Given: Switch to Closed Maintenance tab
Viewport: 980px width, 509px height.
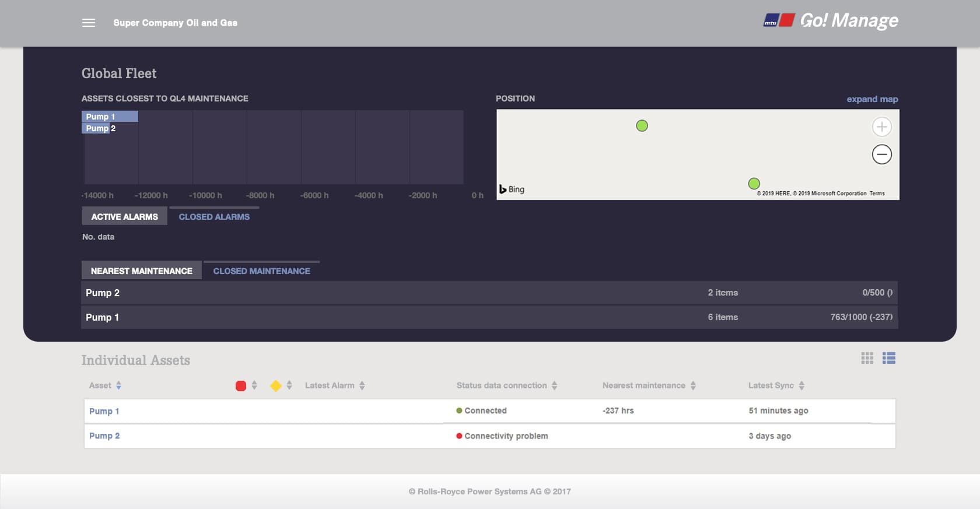Looking at the screenshot, I should (x=262, y=271).
